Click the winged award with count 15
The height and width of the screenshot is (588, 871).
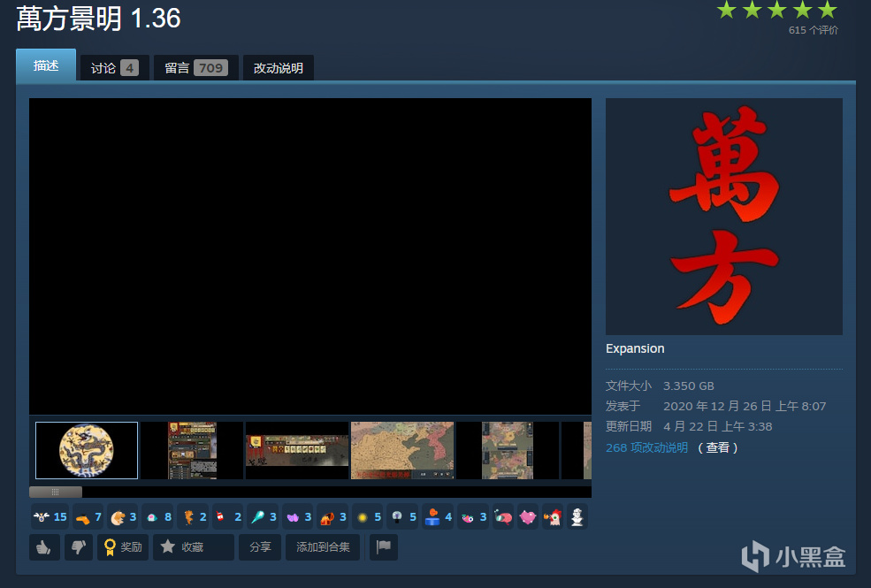(x=50, y=517)
